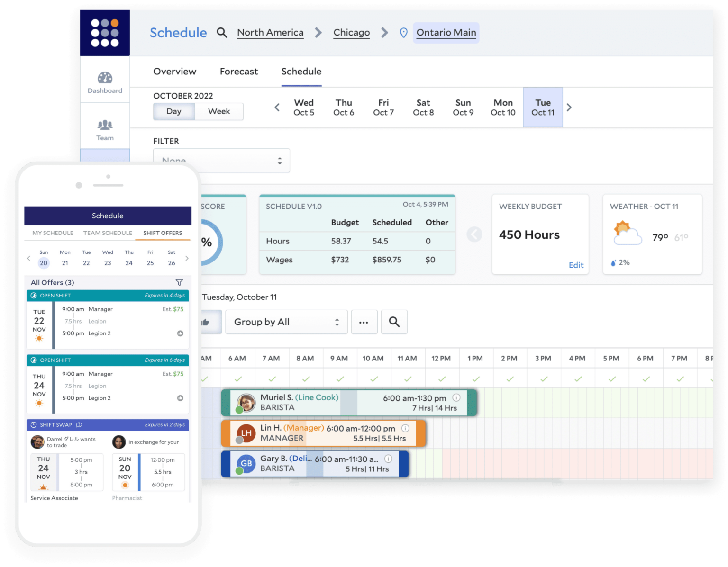
Task: Click the info icon on Muriel S. shift
Action: click(x=456, y=398)
